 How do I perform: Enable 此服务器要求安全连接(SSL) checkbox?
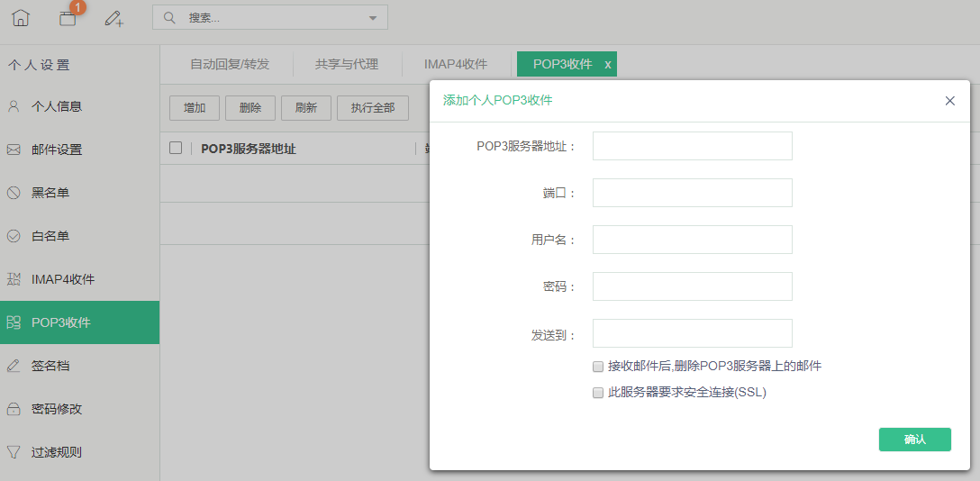coord(597,393)
